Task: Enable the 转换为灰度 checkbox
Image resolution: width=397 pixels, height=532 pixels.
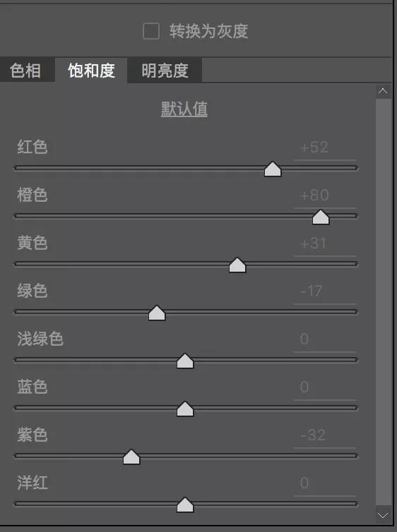Action: [151, 31]
